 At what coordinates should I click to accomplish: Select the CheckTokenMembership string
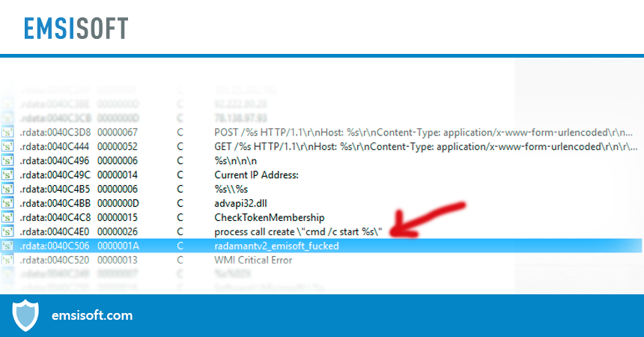pyautogui.click(x=270, y=217)
